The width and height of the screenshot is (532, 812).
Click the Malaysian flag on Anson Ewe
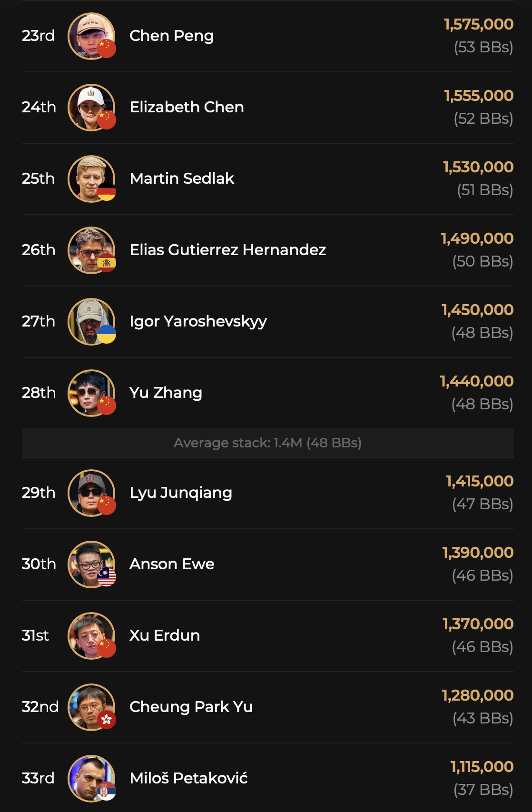(x=107, y=577)
